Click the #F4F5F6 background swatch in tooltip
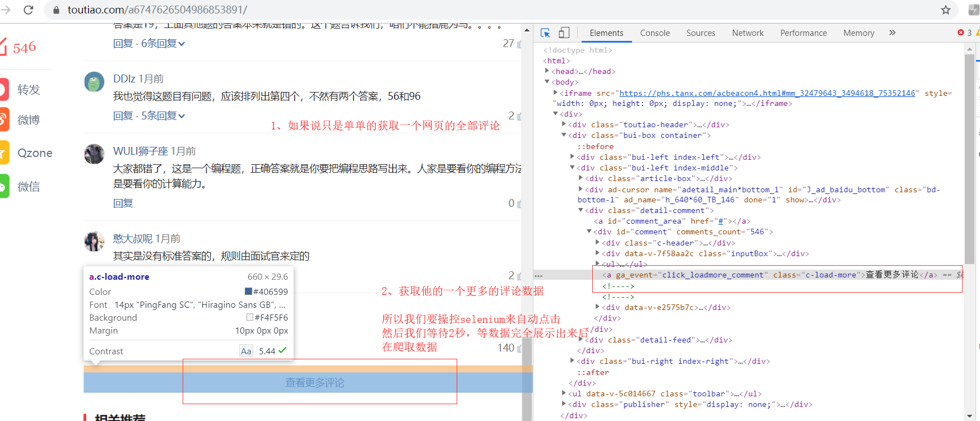Viewport: 980px width, 421px height. tap(250, 317)
